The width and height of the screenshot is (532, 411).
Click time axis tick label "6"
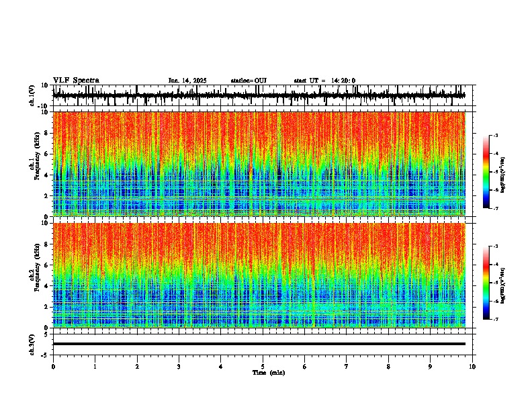click(305, 367)
